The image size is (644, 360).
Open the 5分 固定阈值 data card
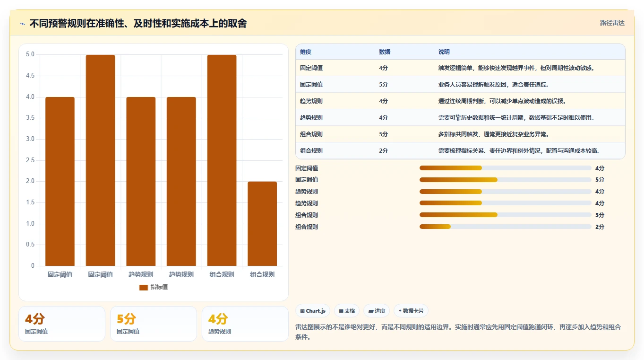(x=154, y=324)
